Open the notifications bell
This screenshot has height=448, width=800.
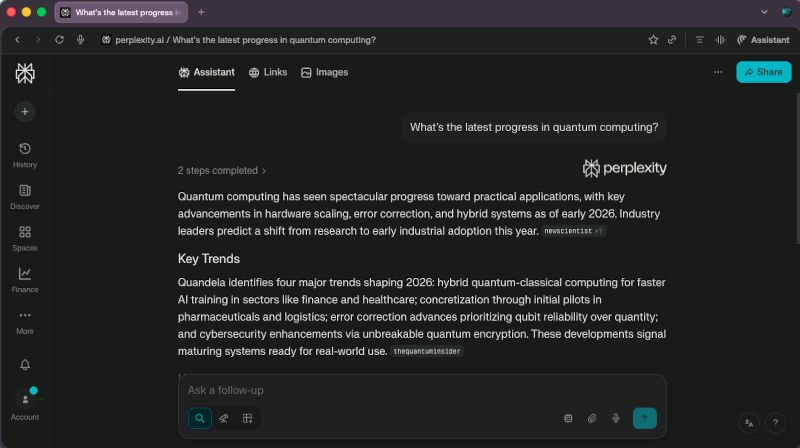[x=24, y=364]
